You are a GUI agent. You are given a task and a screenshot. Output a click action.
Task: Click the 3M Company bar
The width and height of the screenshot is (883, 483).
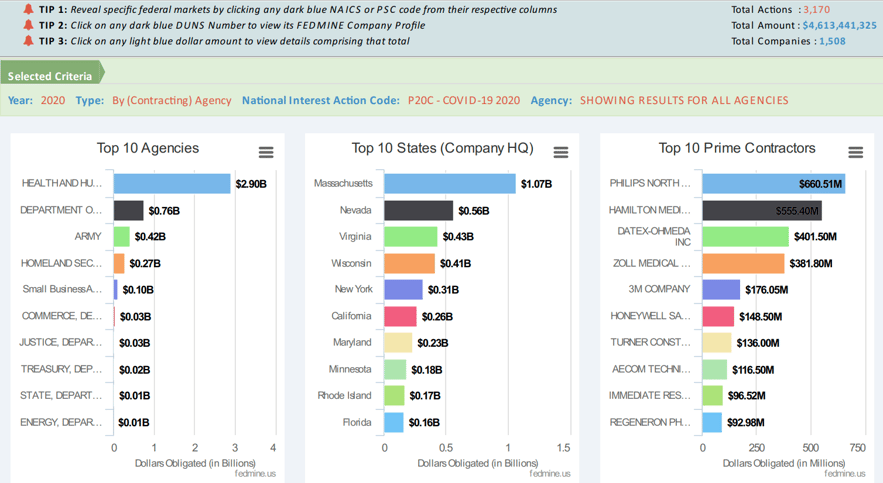[721, 289]
